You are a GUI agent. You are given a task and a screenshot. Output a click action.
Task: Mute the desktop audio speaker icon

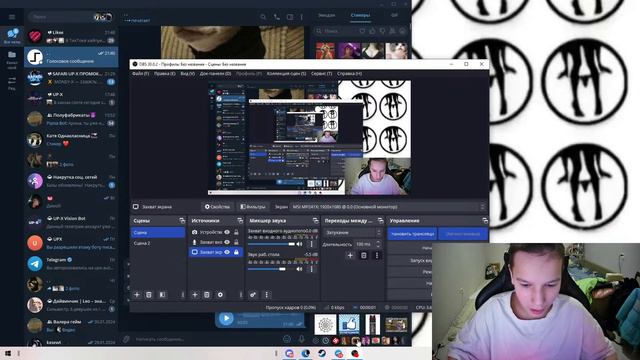click(300, 269)
